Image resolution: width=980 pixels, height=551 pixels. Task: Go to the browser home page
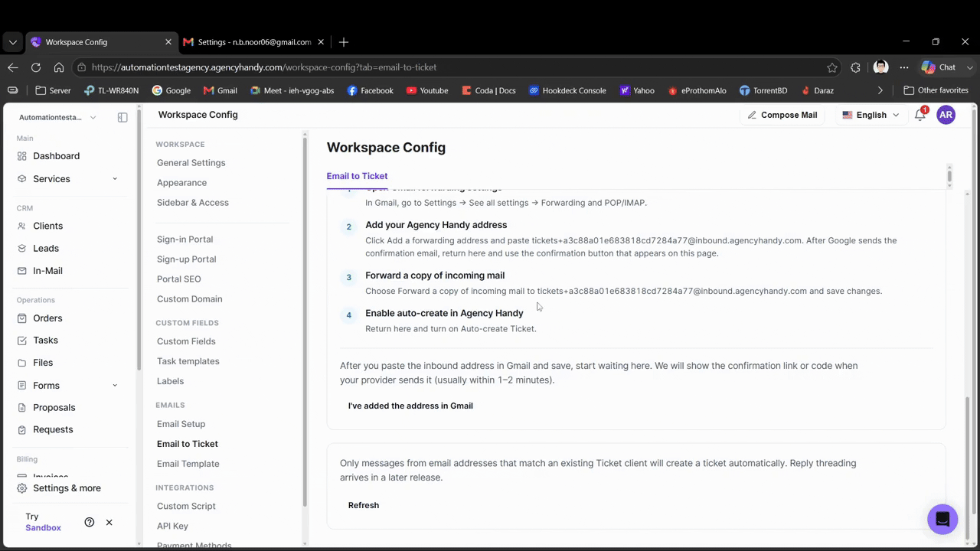tap(59, 67)
